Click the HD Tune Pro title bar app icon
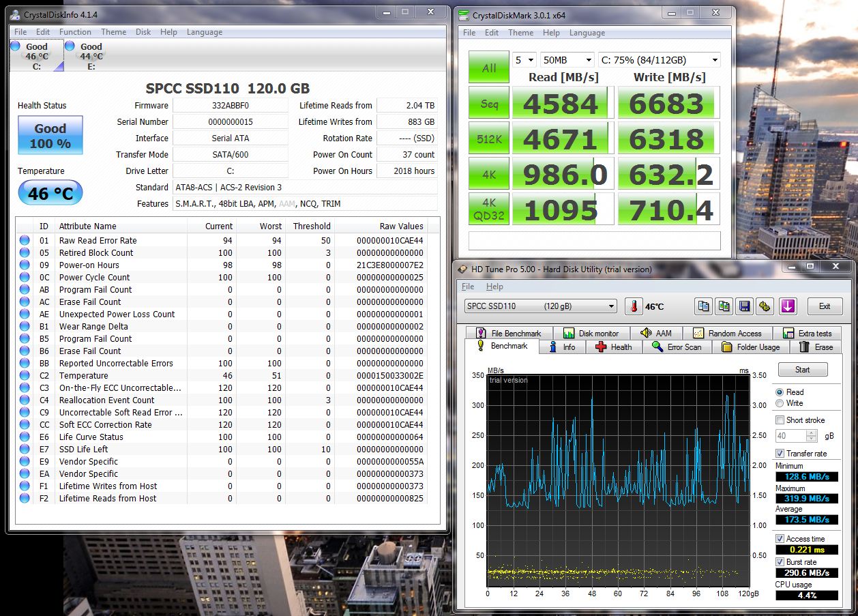This screenshot has height=616, width=858. point(462,269)
